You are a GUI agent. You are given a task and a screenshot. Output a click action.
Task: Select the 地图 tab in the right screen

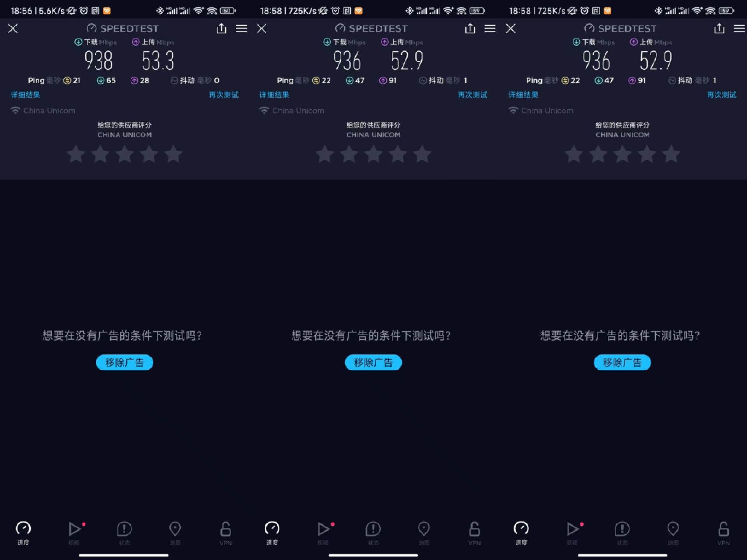[673, 533]
